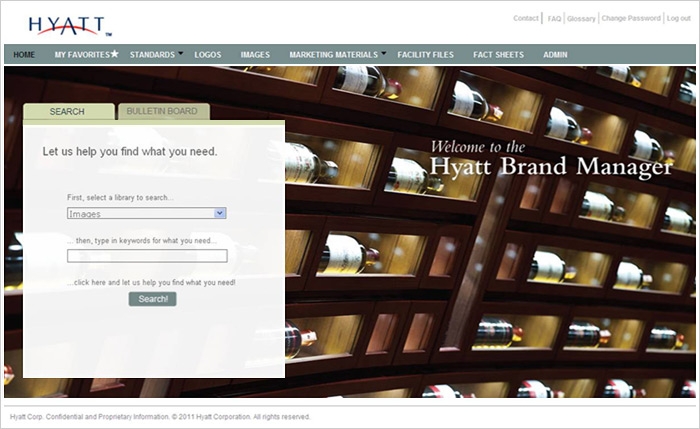The width and height of the screenshot is (700, 429).
Task: Click the Welcome to the Hyatt Brand Manager heading
Action: click(551, 159)
